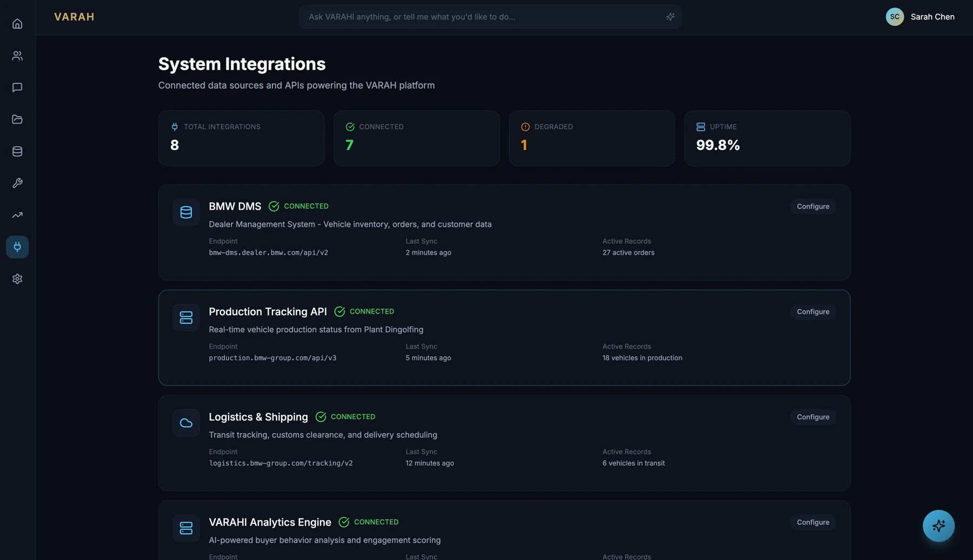Click the Sarah Chen user name
Image resolution: width=973 pixels, height=560 pixels.
(x=932, y=17)
